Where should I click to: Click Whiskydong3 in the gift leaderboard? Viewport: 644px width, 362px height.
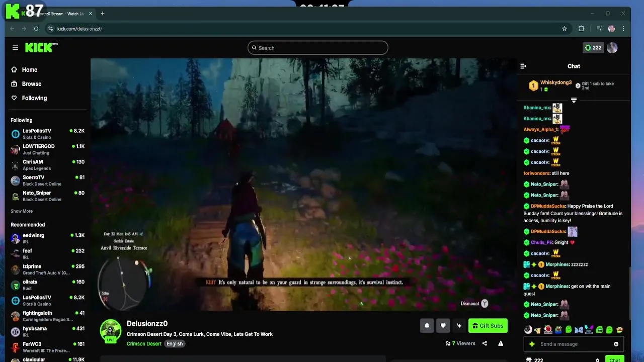[x=555, y=82]
